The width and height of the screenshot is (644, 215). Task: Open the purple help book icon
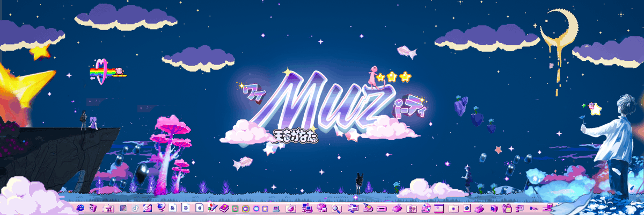(x=224, y=208)
